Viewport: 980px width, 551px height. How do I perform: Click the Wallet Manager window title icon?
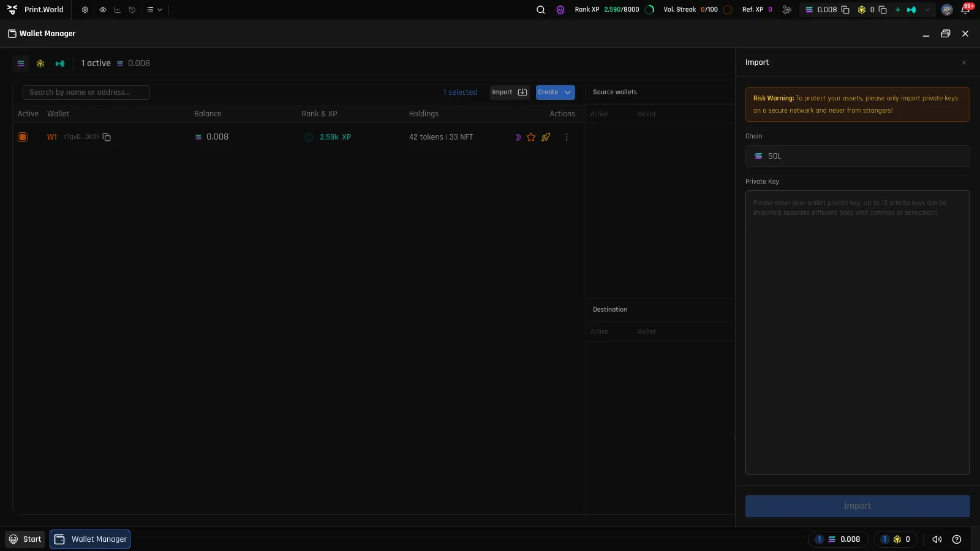click(x=12, y=34)
